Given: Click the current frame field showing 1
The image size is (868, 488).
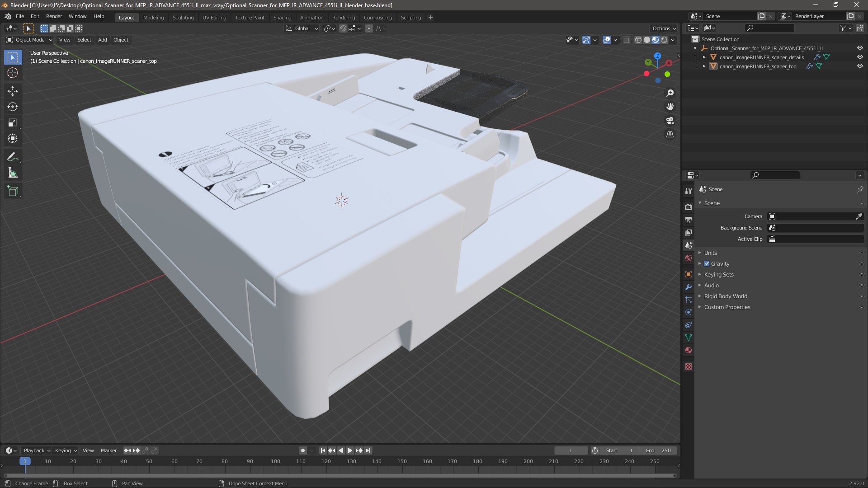Looking at the screenshot, I should point(571,450).
